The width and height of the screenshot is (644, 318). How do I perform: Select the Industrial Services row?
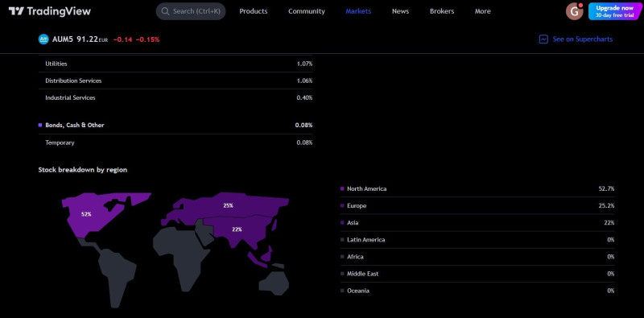[x=175, y=97]
